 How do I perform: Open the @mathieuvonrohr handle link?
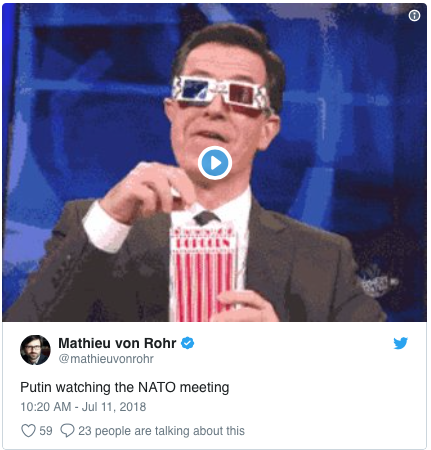(106, 359)
